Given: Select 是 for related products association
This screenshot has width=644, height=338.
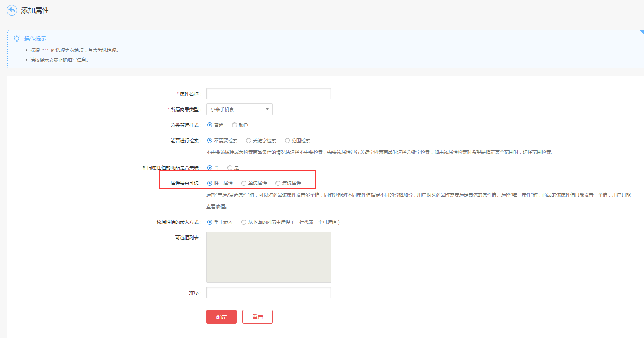Looking at the screenshot, I should (230, 168).
